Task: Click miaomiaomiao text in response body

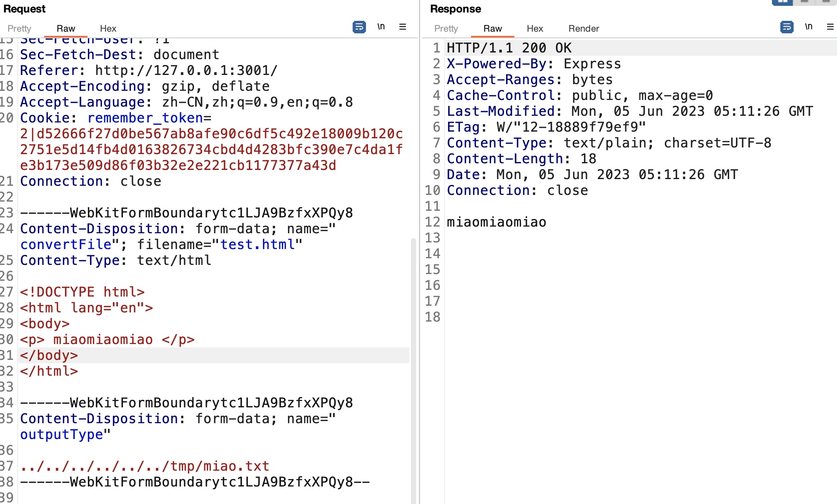Action: point(496,222)
